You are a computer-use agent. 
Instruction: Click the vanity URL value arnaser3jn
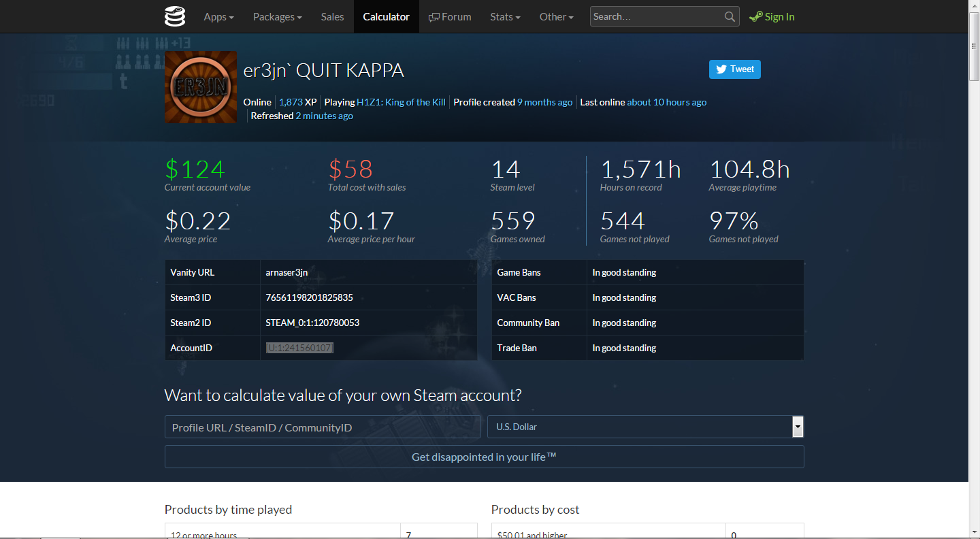pos(287,272)
